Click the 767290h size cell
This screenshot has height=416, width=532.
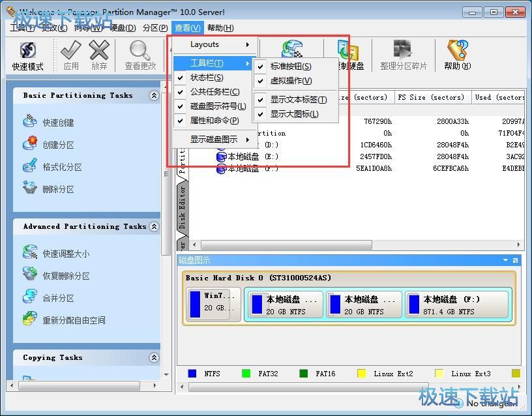coord(377,121)
